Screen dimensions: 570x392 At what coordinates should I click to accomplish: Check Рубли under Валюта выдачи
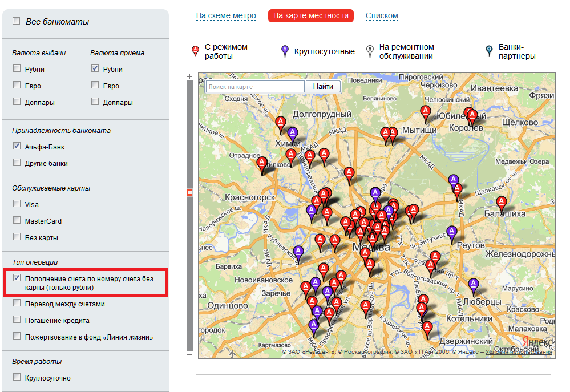tap(17, 69)
